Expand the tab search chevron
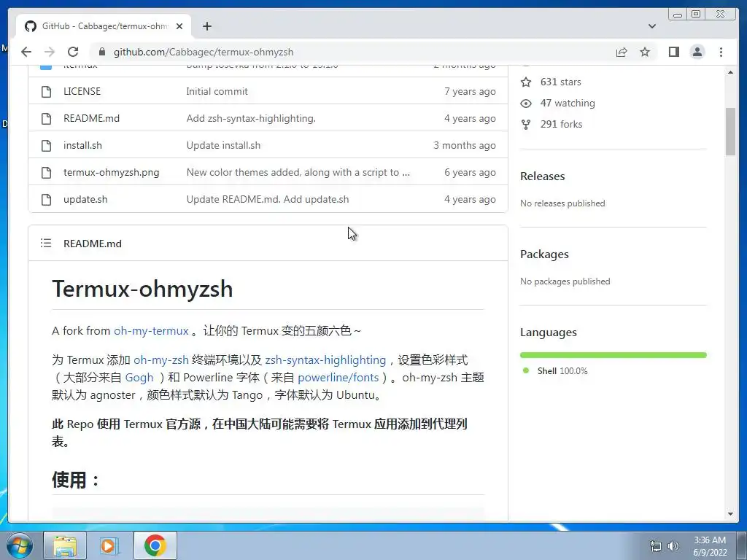This screenshot has width=747, height=560. pyautogui.click(x=652, y=26)
